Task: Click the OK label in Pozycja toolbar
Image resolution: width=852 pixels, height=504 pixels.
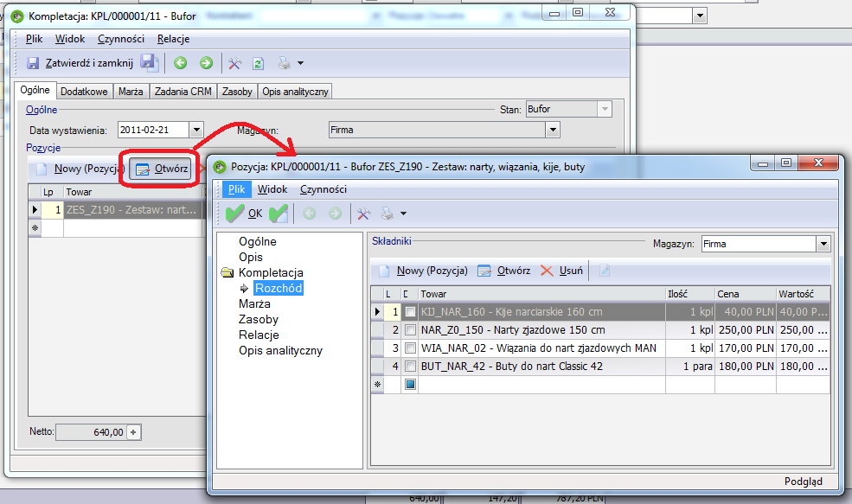Action: click(x=255, y=214)
